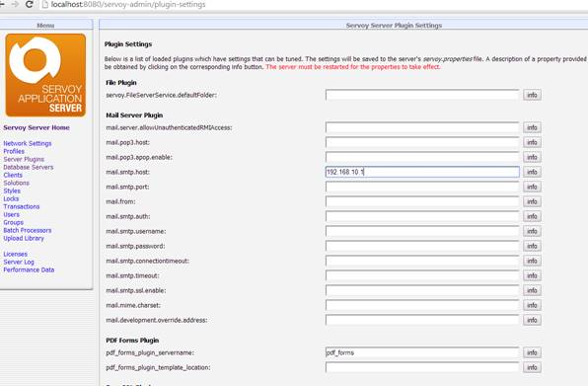Screen dimensions: 588x386
Task: Focus the mail.from input field
Action: [422, 201]
